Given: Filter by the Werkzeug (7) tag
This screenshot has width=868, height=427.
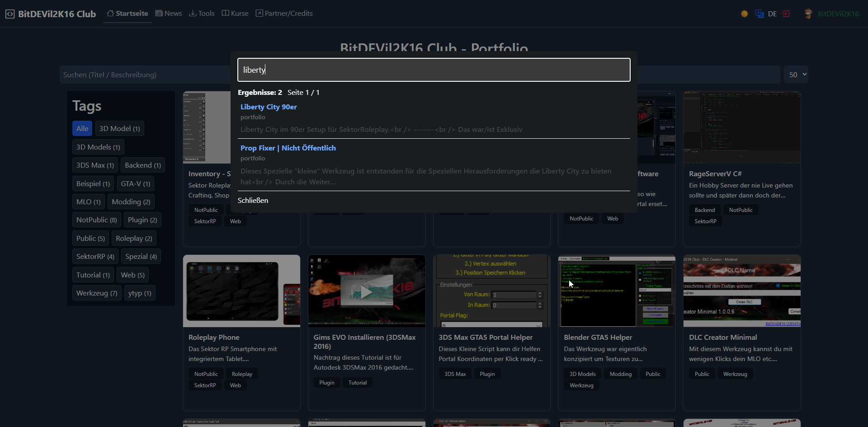Looking at the screenshot, I should pyautogui.click(x=97, y=293).
